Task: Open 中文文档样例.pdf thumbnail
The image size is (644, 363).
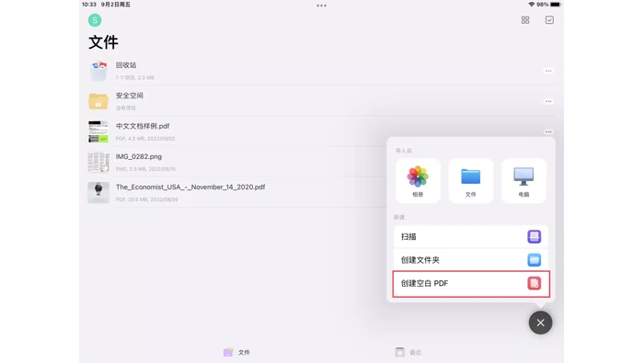Action: coord(98,131)
